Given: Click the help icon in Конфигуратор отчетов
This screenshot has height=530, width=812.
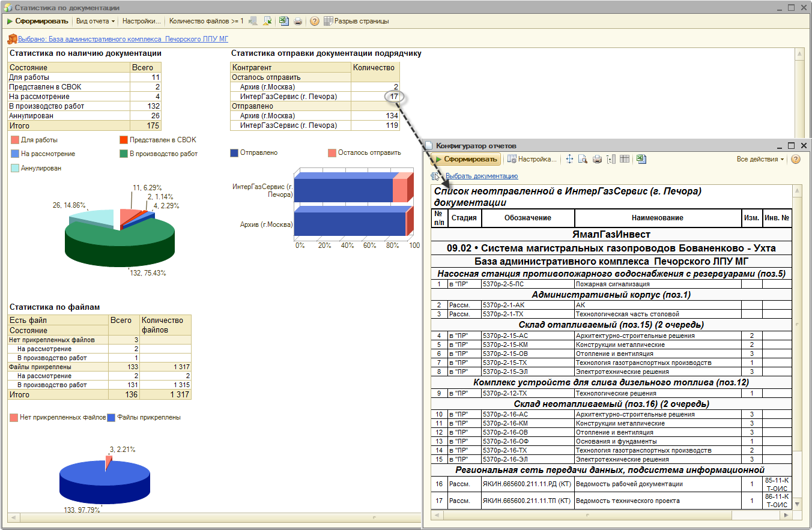Looking at the screenshot, I should pyautogui.click(x=796, y=159).
